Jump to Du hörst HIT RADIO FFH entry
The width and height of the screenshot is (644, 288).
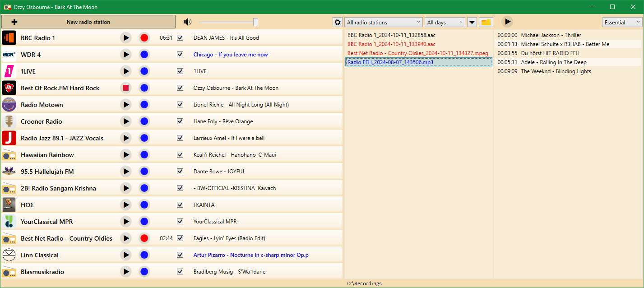(568, 53)
